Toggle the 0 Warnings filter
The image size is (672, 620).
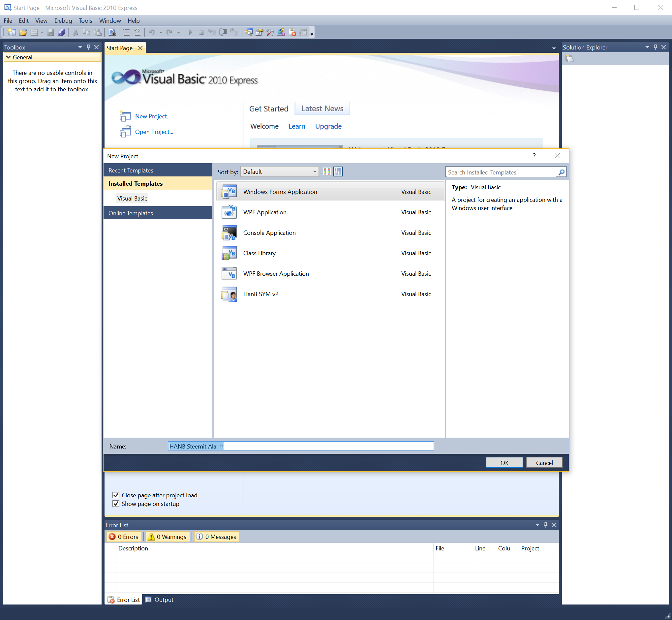click(x=167, y=537)
